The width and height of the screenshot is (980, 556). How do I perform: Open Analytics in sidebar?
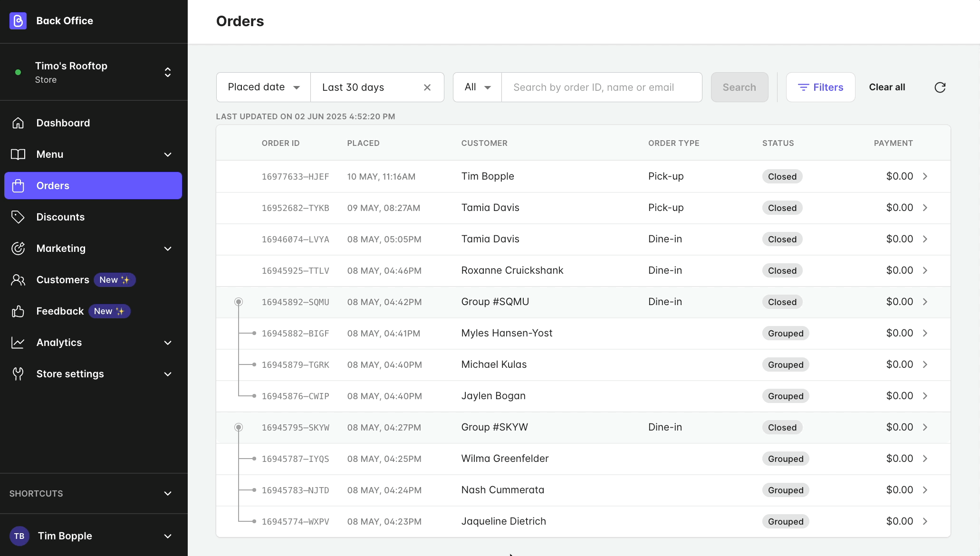coord(93,343)
